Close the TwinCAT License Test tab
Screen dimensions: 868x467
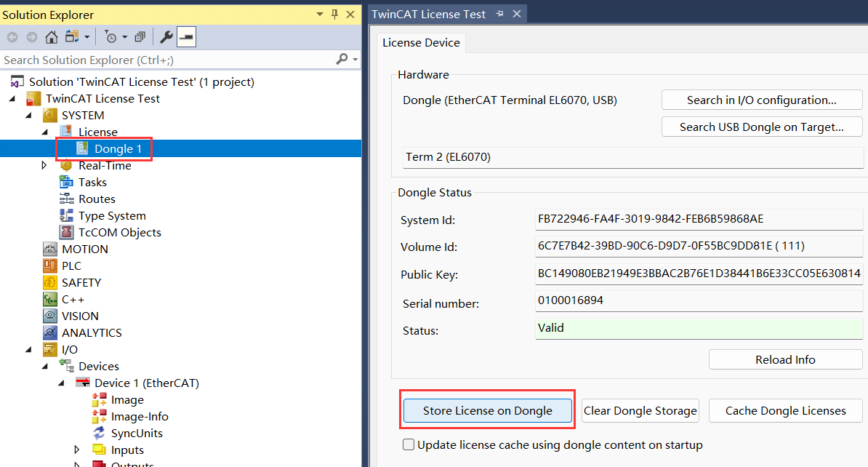click(516, 14)
